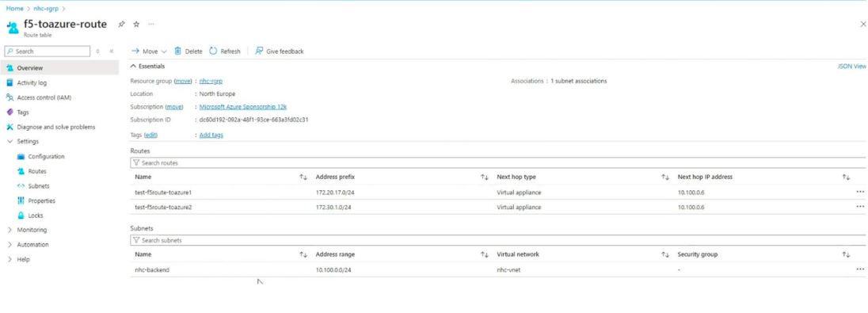Collapse the Essentials section
The width and height of the screenshot is (868, 313).
point(133,66)
